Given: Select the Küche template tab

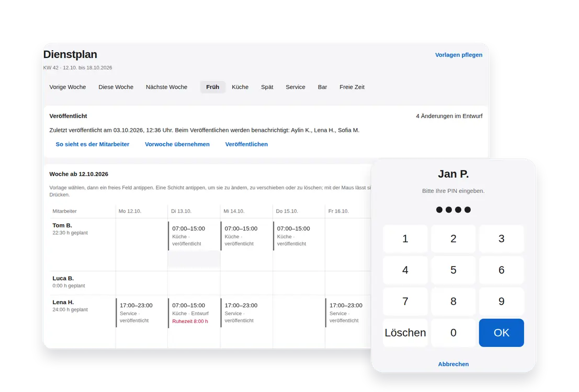Looking at the screenshot, I should coord(240,87).
